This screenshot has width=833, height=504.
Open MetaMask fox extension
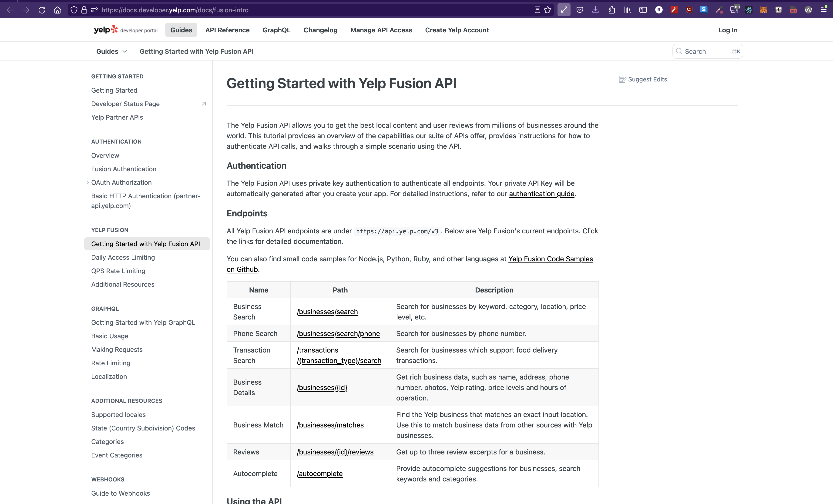764,10
